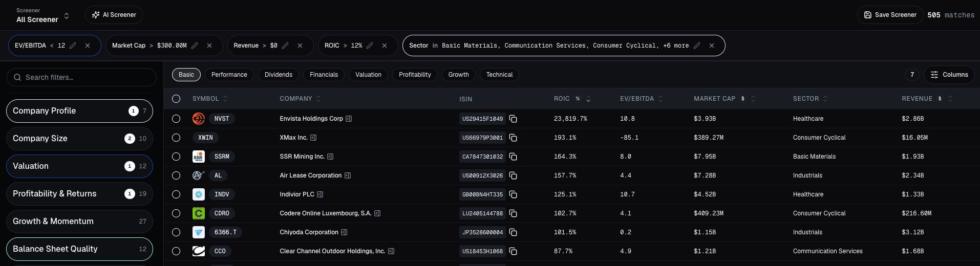Viewport: 980px width, 266px height.
Task: Open preview icon beside Clear Channel Outdoor Holdings
Action: pos(391,251)
